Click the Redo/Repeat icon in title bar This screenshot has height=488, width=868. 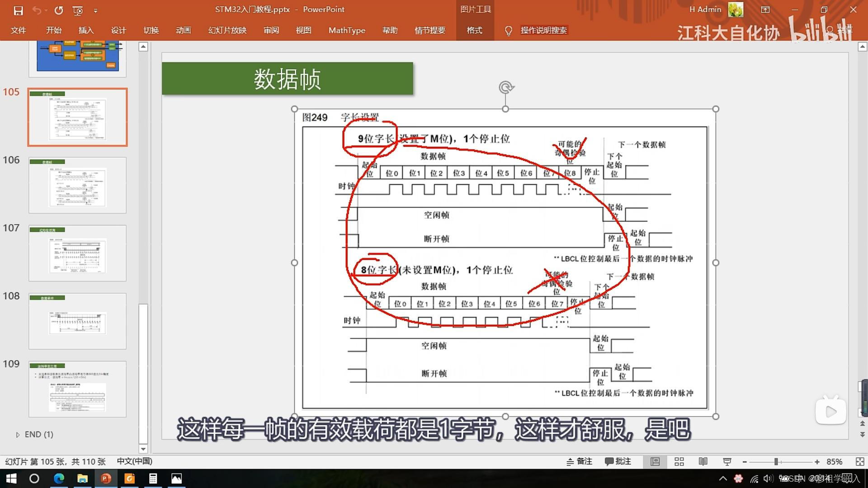point(59,10)
